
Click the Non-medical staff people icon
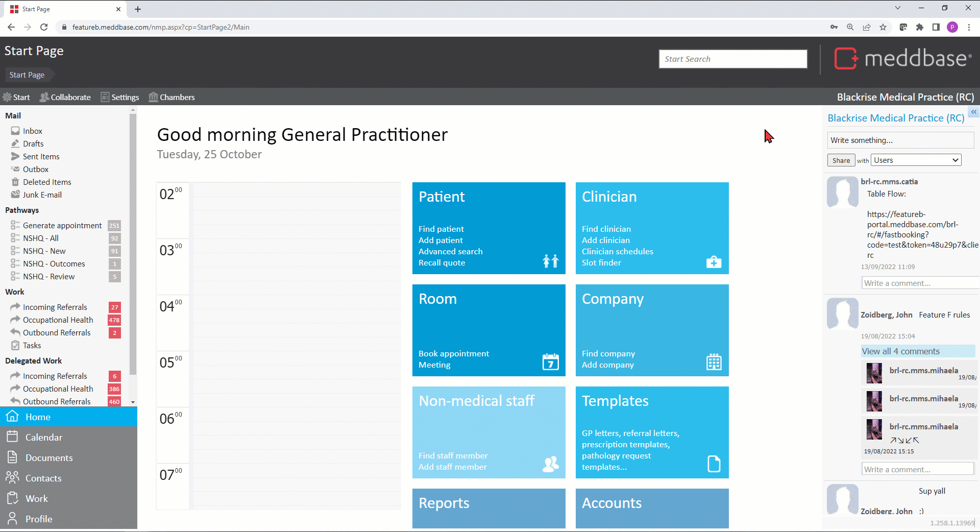[x=550, y=464]
